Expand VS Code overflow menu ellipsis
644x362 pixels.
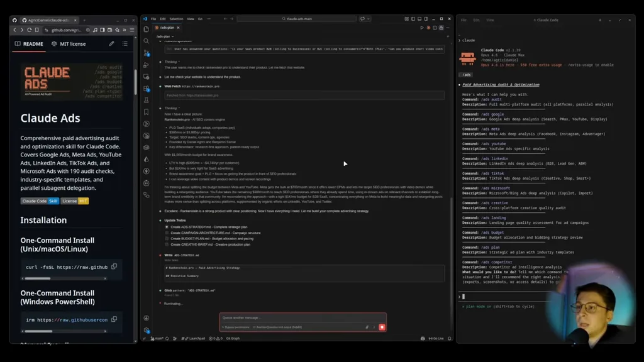(209, 19)
